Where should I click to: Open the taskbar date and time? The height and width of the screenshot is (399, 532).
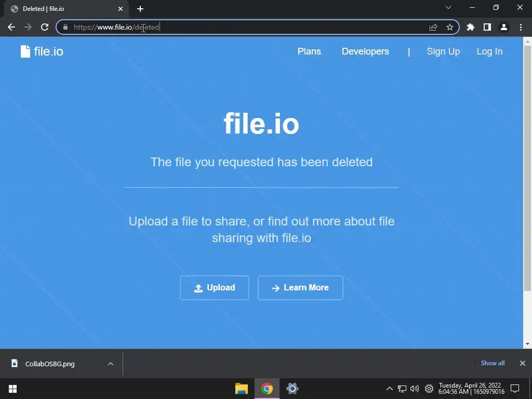point(471,389)
